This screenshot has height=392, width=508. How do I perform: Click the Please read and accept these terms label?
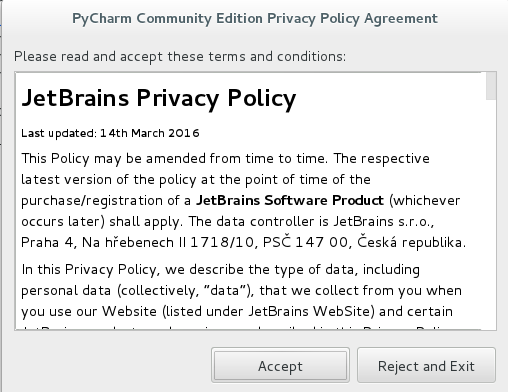(x=180, y=56)
